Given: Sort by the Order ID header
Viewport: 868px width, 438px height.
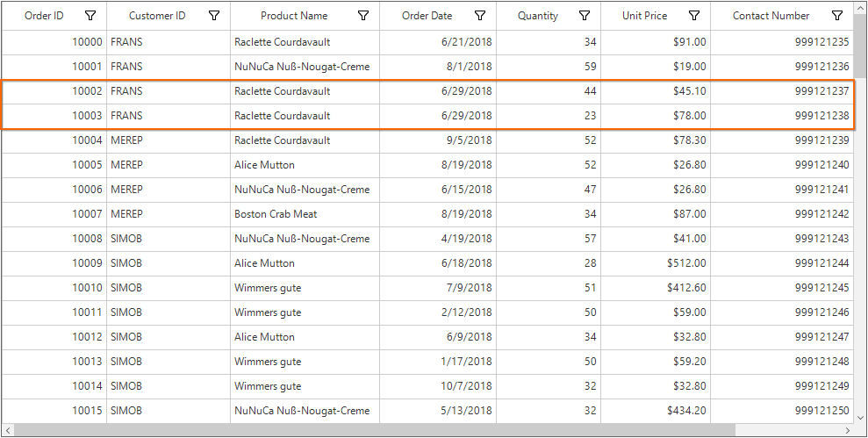Looking at the screenshot, I should pyautogui.click(x=44, y=16).
